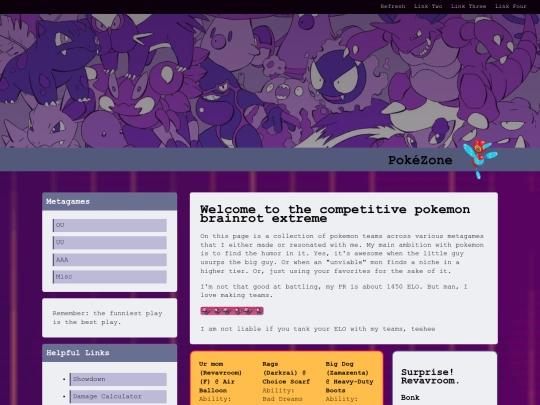The image size is (540, 405).
Task: Click the 'I am not liable' disclaimer text
Action: [318, 329]
